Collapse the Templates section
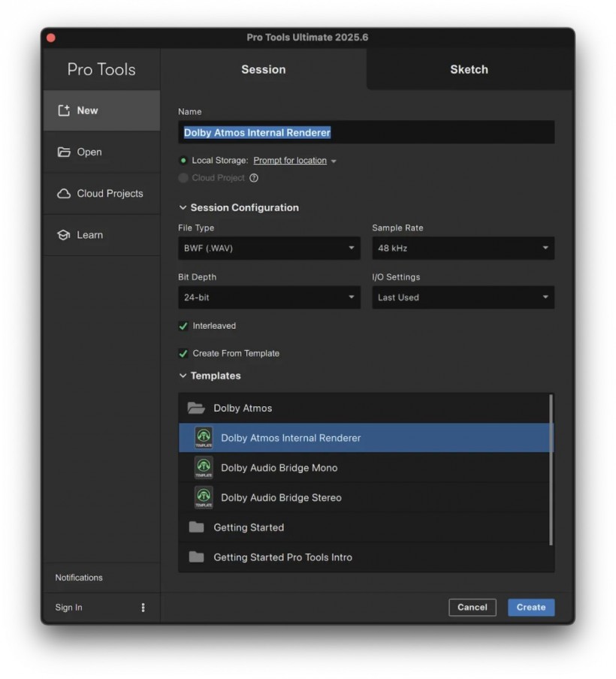This screenshot has height=679, width=616. 183,376
